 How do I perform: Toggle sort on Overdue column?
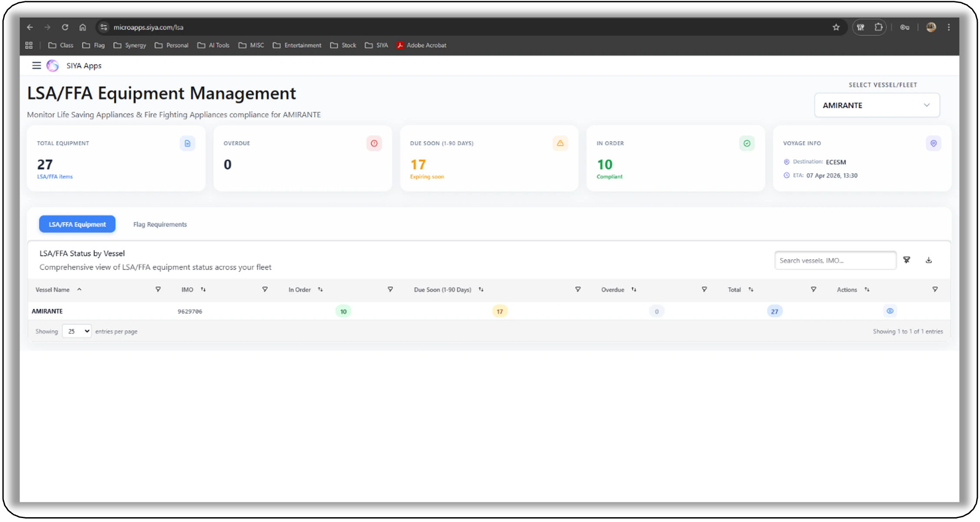coord(634,290)
